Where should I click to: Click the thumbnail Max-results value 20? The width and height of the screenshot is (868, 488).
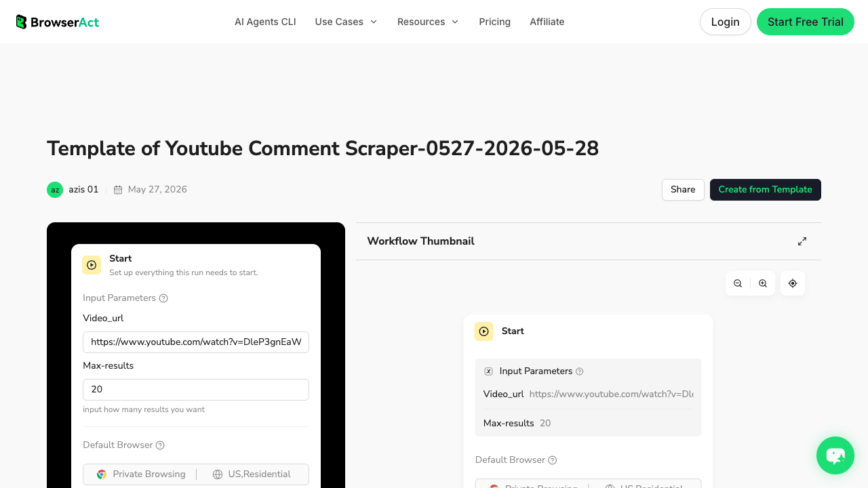(x=545, y=423)
